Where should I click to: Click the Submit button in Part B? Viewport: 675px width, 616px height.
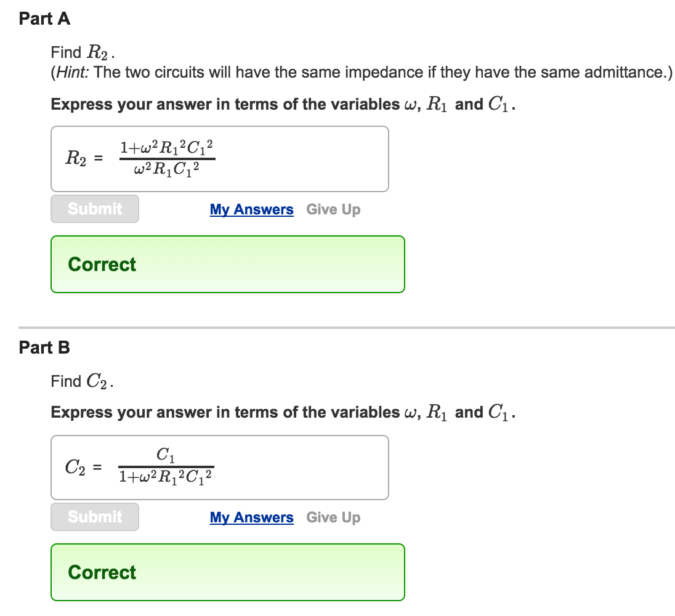pos(94,517)
